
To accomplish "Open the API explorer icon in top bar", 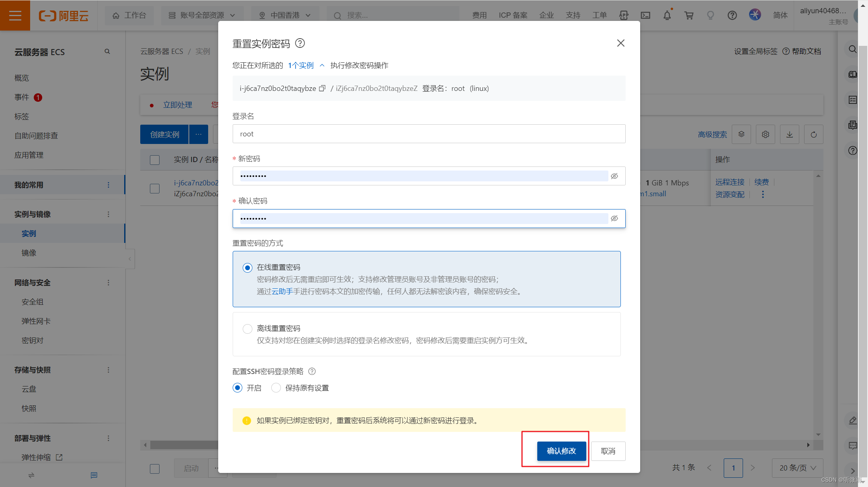I will coord(624,15).
